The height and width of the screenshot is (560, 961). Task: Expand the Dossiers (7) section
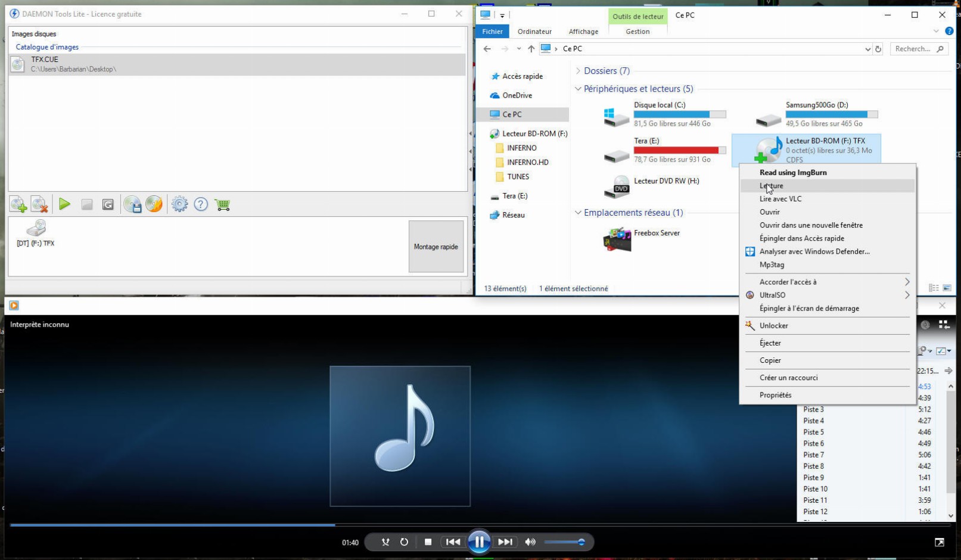pyautogui.click(x=578, y=71)
